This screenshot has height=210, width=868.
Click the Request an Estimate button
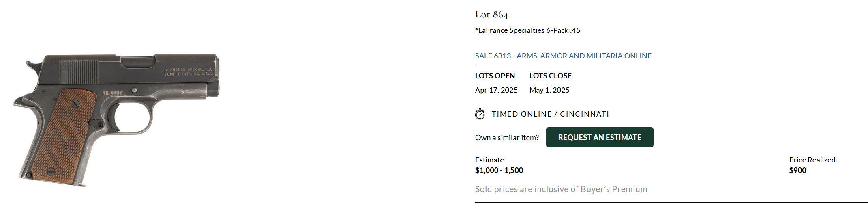599,137
